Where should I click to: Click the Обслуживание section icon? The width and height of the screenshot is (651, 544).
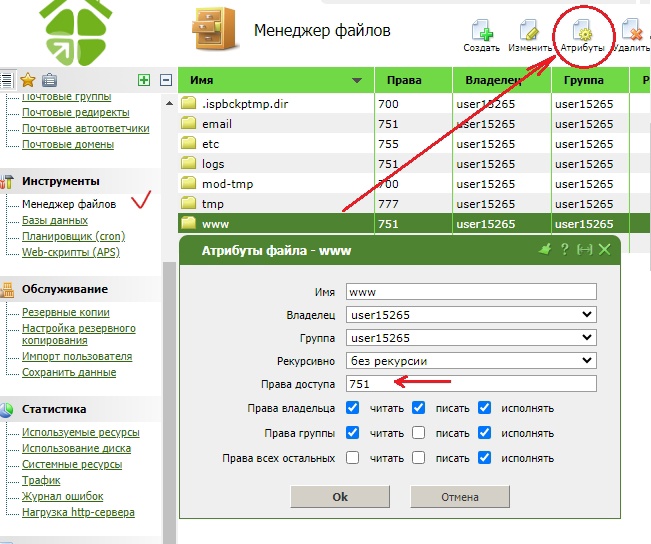[7, 289]
